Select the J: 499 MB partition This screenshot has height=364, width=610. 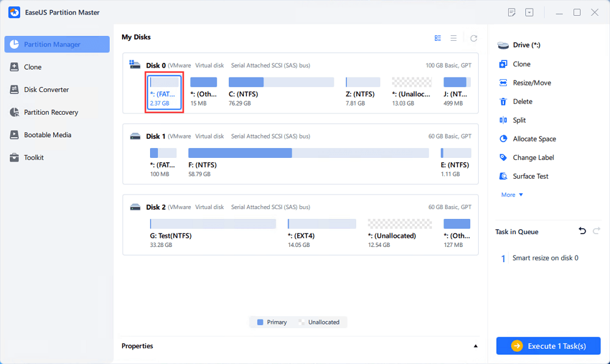[x=457, y=92]
